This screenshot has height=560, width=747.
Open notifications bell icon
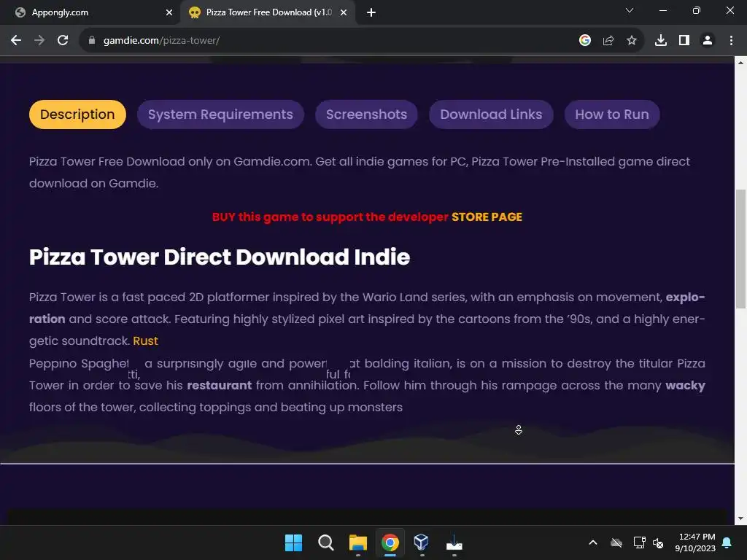click(x=727, y=542)
